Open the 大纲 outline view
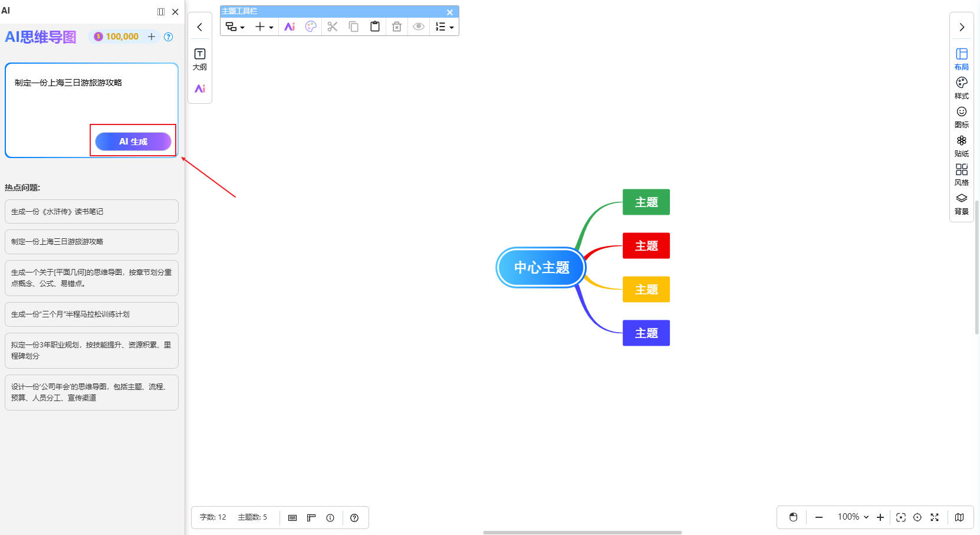The height and width of the screenshot is (535, 980). click(200, 59)
